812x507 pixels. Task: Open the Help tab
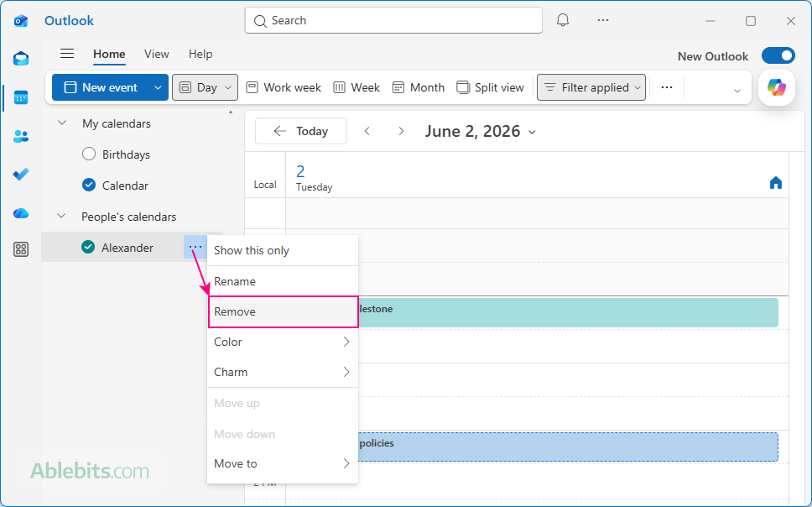click(200, 54)
